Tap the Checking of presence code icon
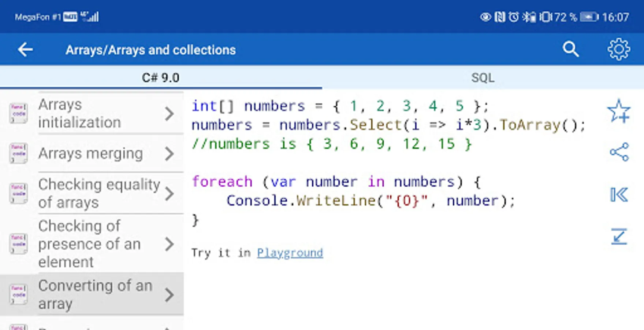The image size is (644, 330). pos(18,244)
